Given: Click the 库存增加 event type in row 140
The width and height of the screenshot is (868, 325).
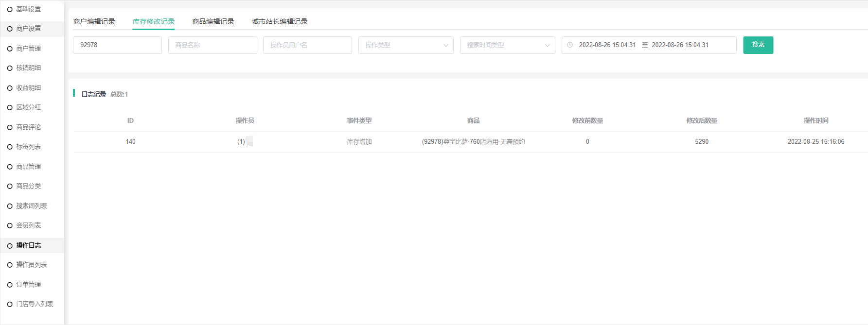Looking at the screenshot, I should coord(359,142).
